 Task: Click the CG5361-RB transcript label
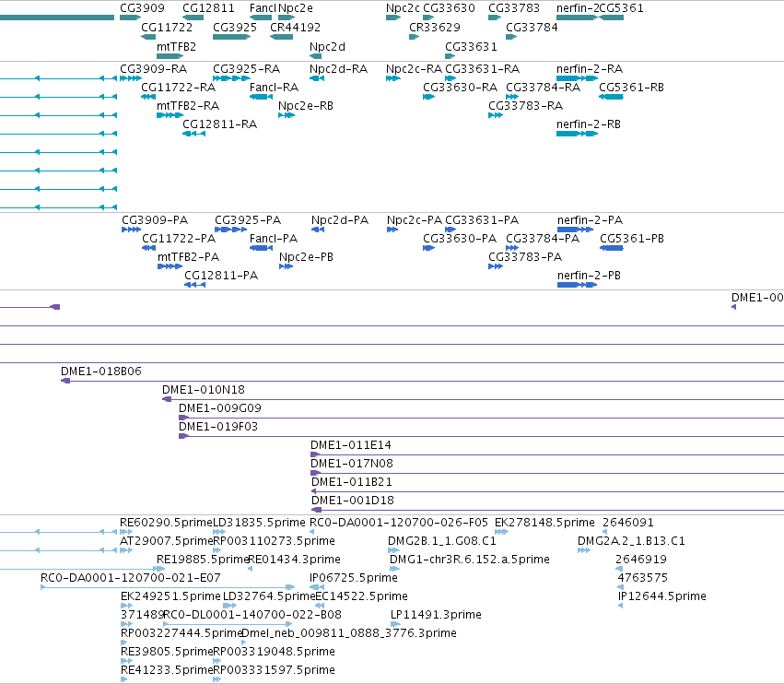pyautogui.click(x=631, y=87)
